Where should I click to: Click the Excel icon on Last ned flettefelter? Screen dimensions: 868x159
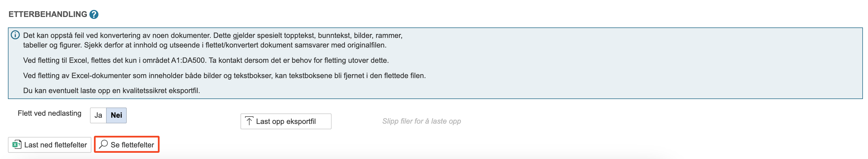[x=16, y=145]
